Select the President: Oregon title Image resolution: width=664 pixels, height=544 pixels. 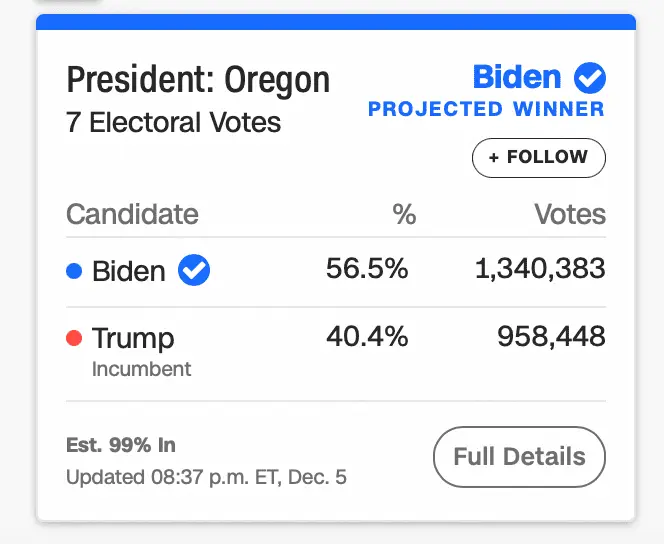click(x=198, y=79)
